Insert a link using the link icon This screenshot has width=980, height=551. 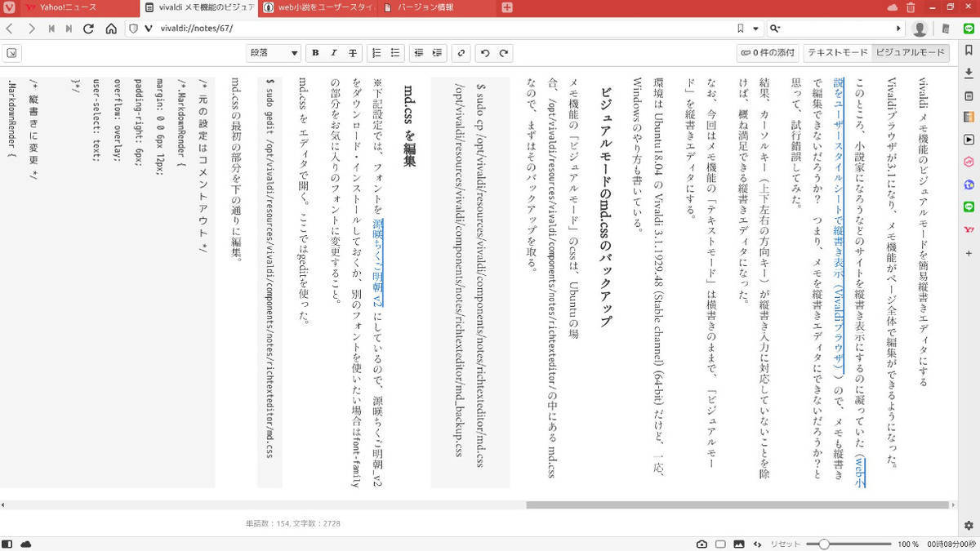pos(460,52)
